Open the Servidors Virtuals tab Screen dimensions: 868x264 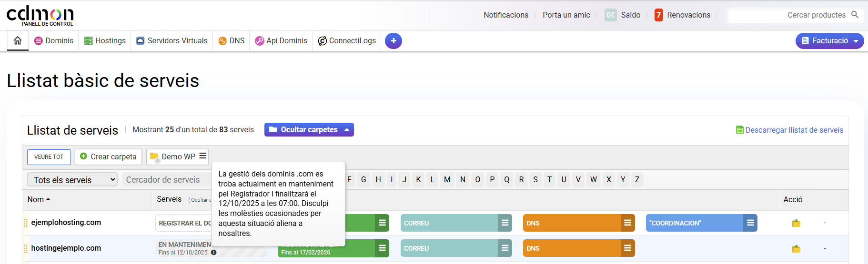click(x=172, y=41)
